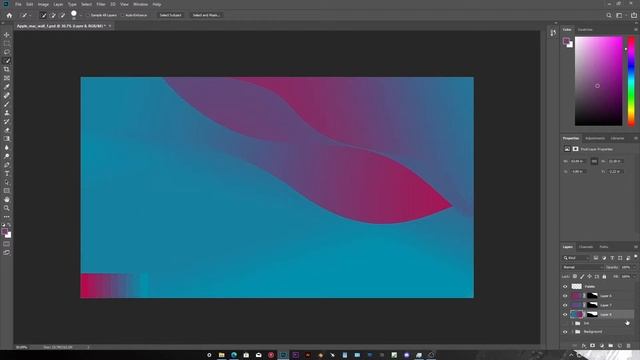Switch to the Swatches tab
The height and width of the screenshot is (360, 640).
click(585, 30)
